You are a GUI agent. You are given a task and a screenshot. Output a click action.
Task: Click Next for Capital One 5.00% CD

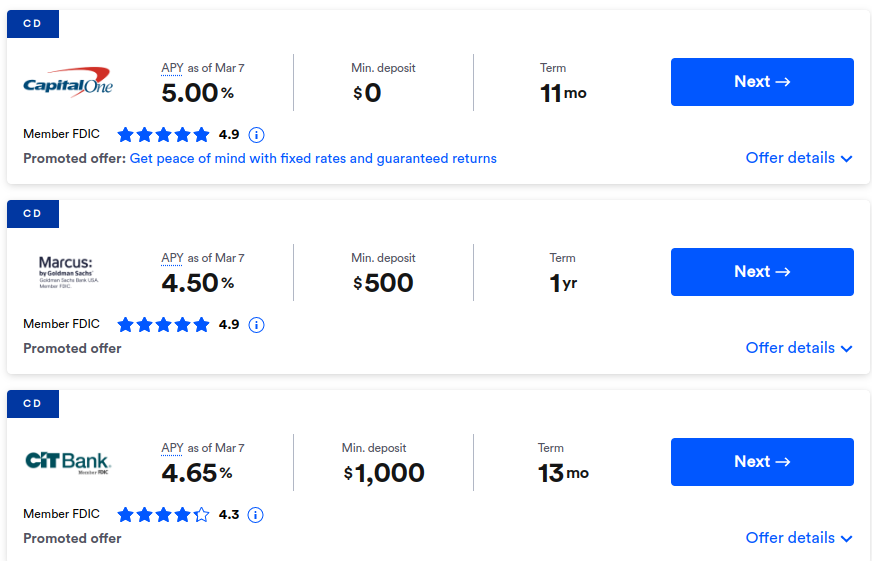[x=762, y=82]
